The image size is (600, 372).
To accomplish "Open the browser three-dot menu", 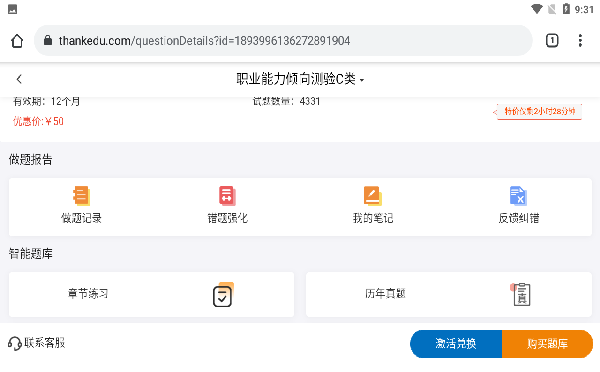I will pyautogui.click(x=580, y=41).
